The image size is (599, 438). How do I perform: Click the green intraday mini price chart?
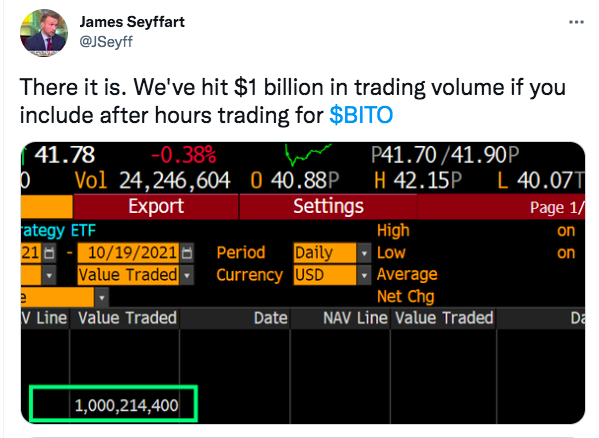(308, 154)
